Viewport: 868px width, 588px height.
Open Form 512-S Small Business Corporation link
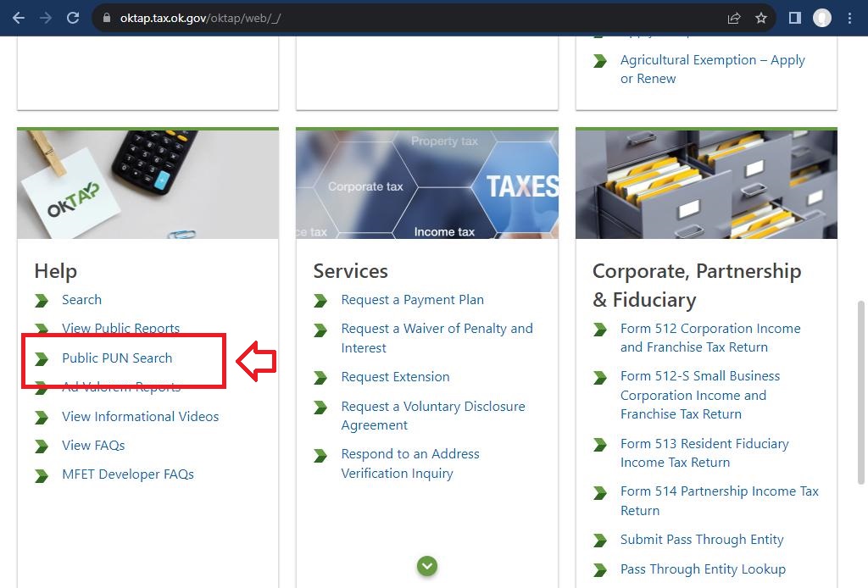point(699,395)
